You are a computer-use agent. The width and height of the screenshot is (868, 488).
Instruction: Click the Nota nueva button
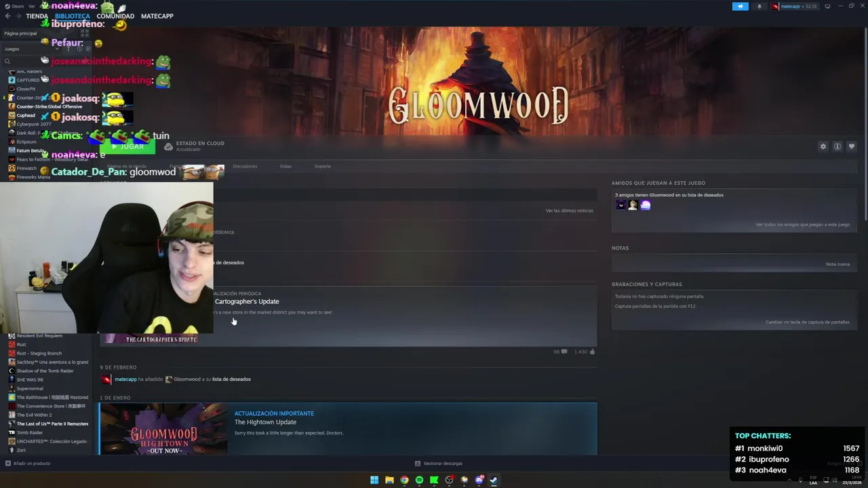[x=837, y=264]
